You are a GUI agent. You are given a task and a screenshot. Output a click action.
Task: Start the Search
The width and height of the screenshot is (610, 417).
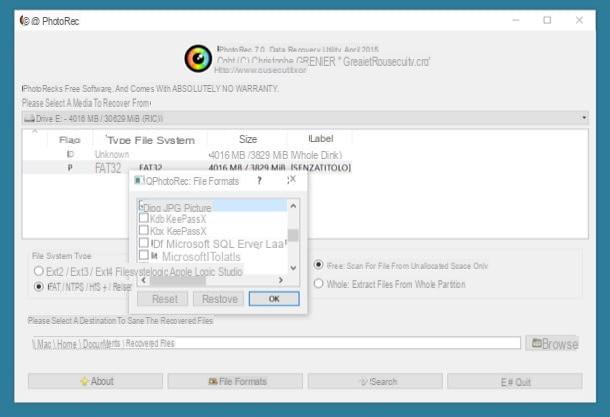[x=375, y=381]
